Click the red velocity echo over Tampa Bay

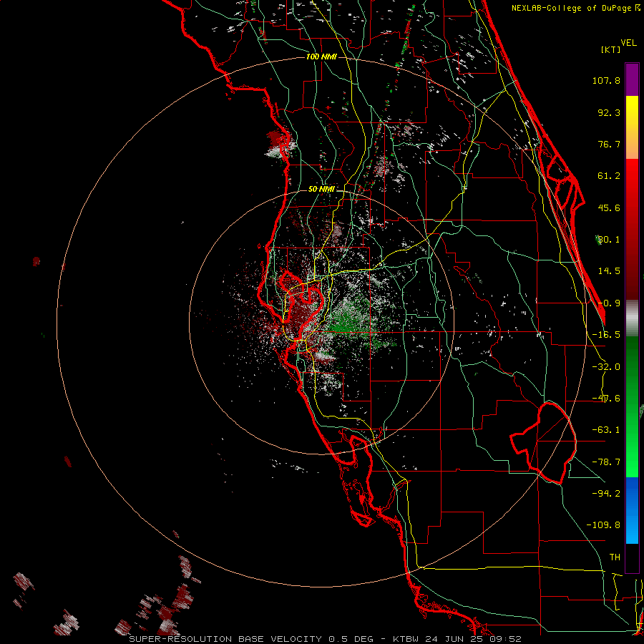[x=303, y=312]
